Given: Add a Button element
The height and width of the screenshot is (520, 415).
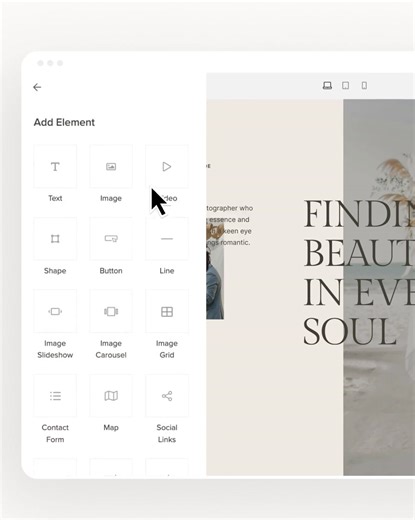Looking at the screenshot, I should (111, 239).
